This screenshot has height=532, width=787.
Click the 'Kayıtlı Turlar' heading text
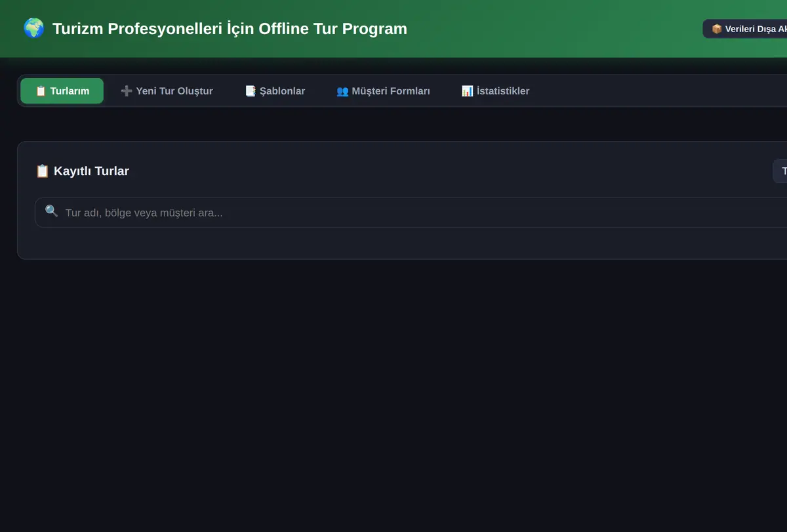91,171
